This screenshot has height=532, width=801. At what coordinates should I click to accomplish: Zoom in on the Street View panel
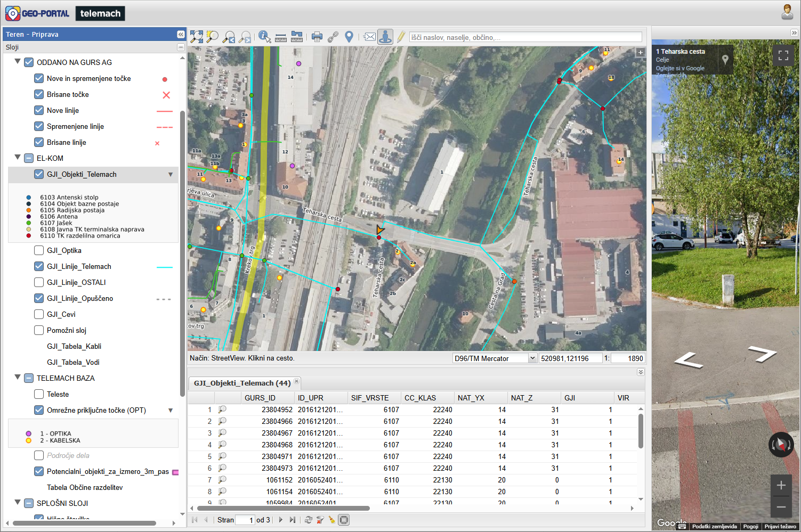pos(781,485)
